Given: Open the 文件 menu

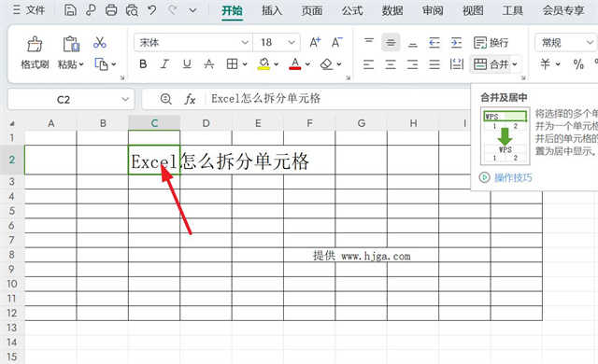Looking at the screenshot, I should pos(29,10).
